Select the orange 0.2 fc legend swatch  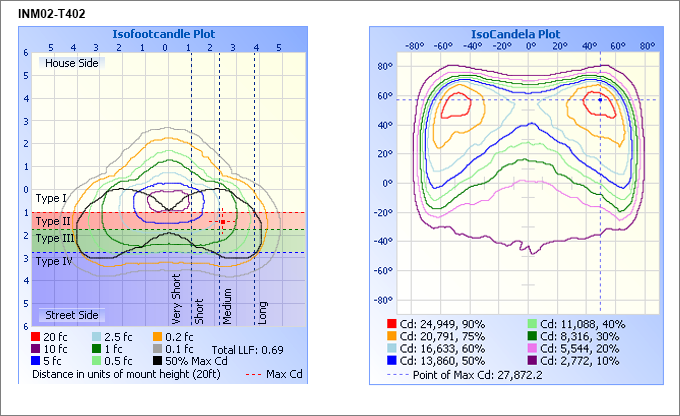tap(159, 336)
